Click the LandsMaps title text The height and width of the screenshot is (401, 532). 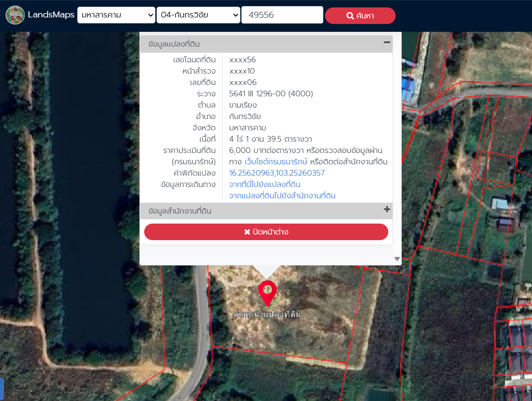[x=51, y=15]
